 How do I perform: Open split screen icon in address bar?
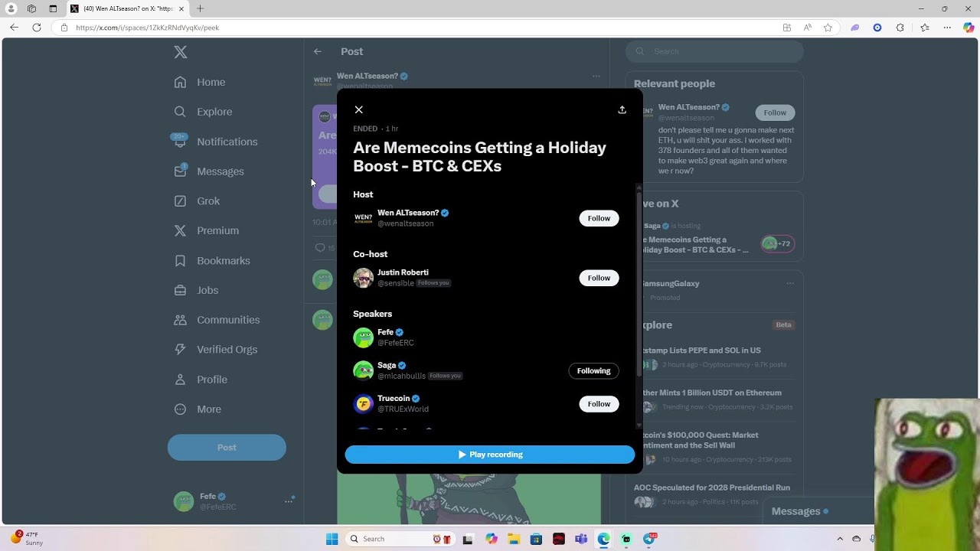pos(787,28)
